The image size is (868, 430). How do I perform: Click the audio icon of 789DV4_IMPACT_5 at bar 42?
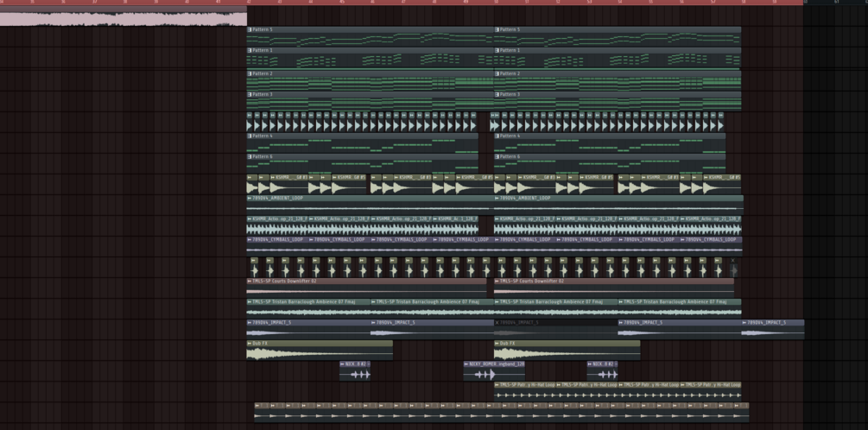tap(250, 323)
